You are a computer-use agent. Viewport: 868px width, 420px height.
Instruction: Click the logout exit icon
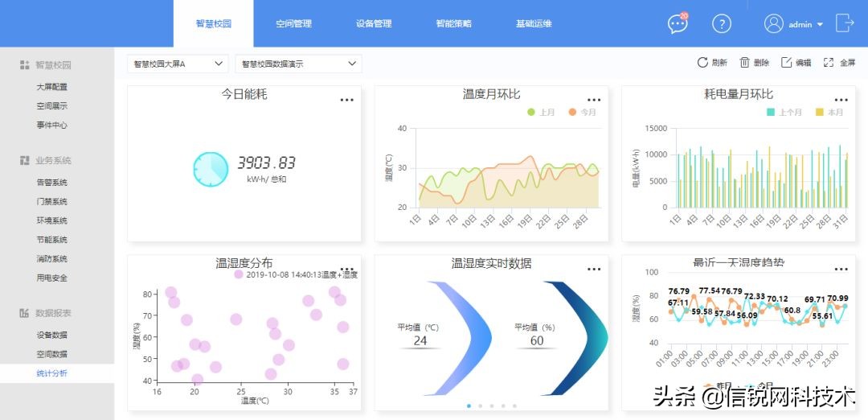pyautogui.click(x=845, y=23)
